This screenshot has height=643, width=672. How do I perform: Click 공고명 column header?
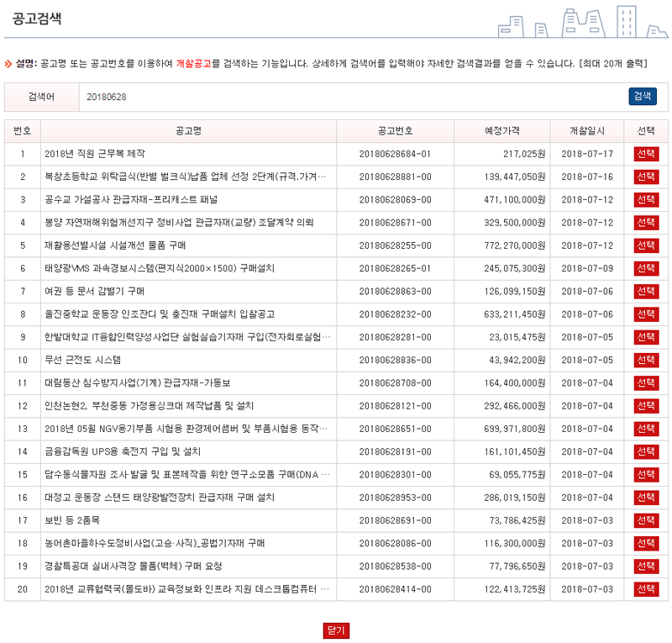coord(188,131)
